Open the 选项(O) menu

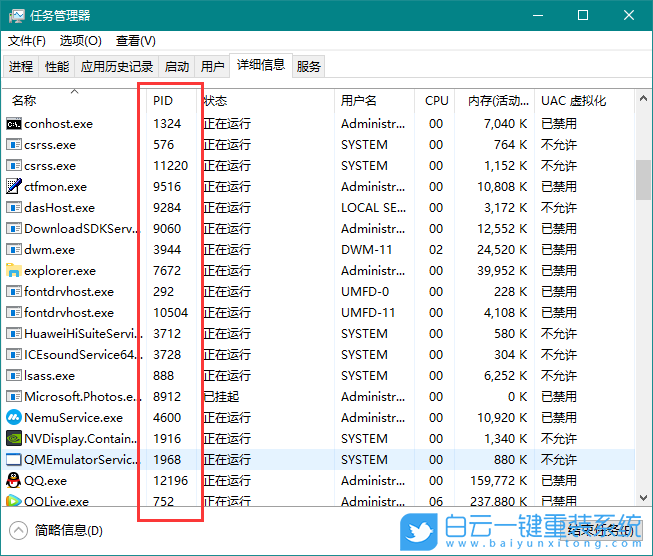80,41
